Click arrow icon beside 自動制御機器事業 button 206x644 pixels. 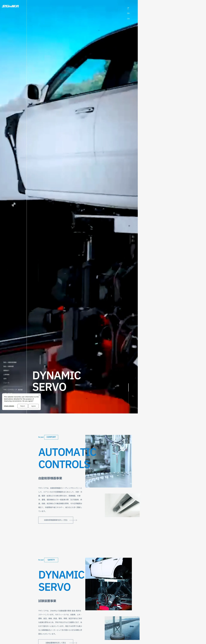tap(75, 520)
